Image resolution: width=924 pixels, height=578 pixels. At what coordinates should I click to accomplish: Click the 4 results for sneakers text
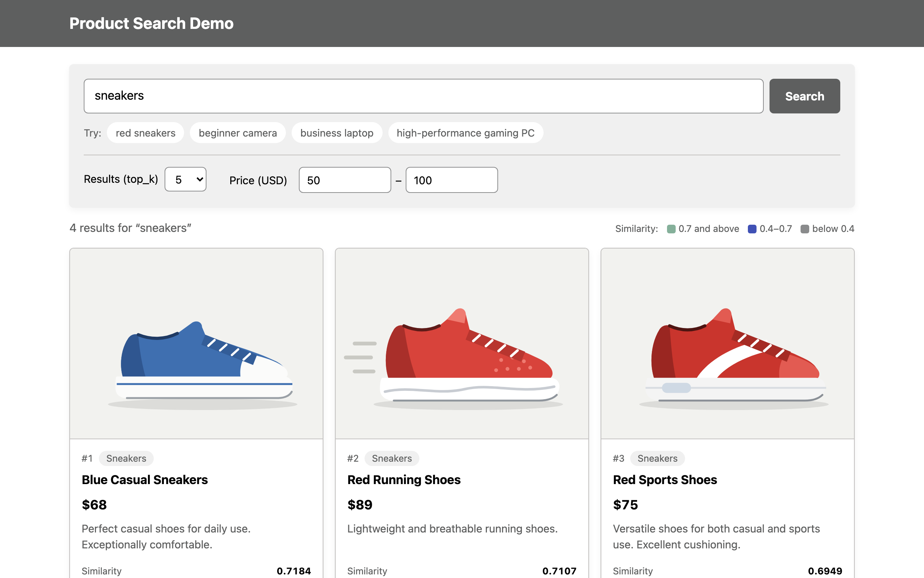(x=130, y=228)
